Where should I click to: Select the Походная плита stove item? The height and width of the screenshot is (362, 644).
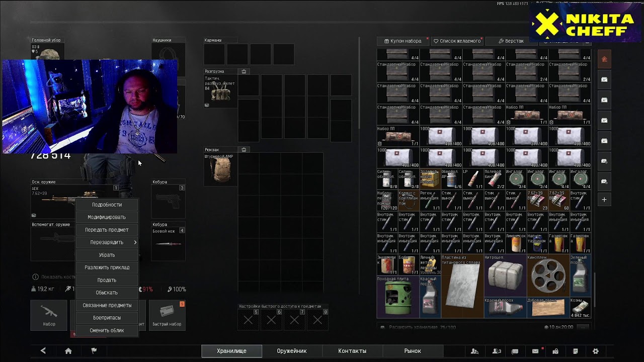tap(398, 297)
